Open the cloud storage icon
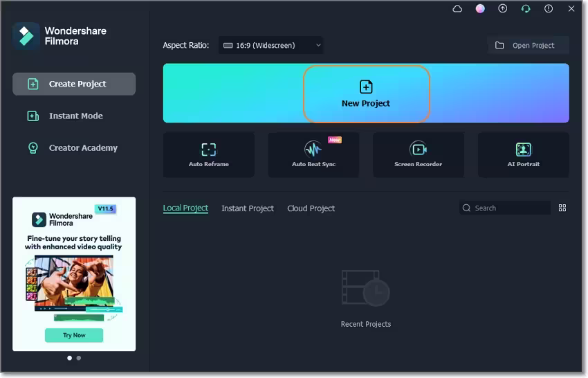This screenshot has height=378, width=588. coord(457,8)
